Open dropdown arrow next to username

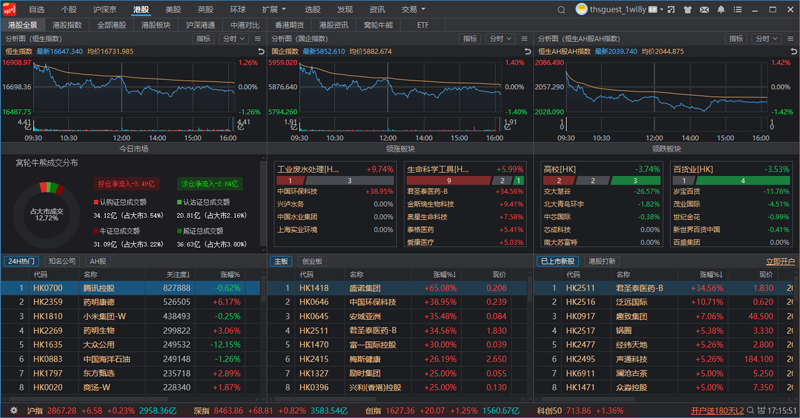click(661, 10)
